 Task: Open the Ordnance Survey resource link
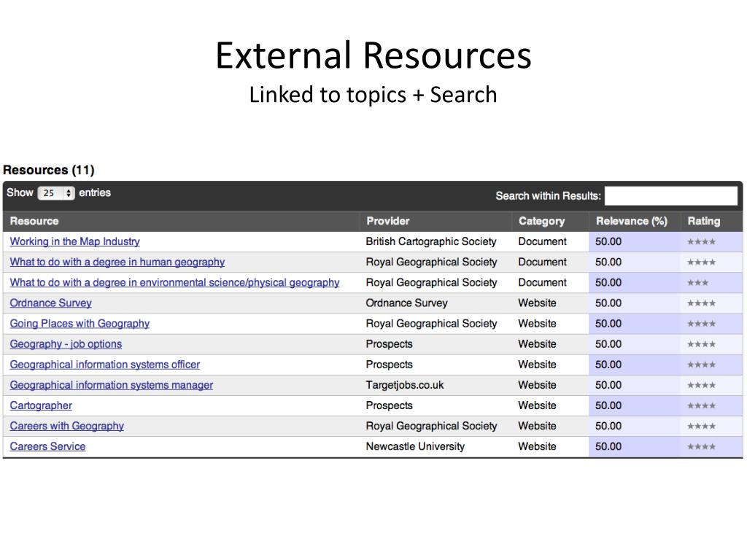pos(50,303)
